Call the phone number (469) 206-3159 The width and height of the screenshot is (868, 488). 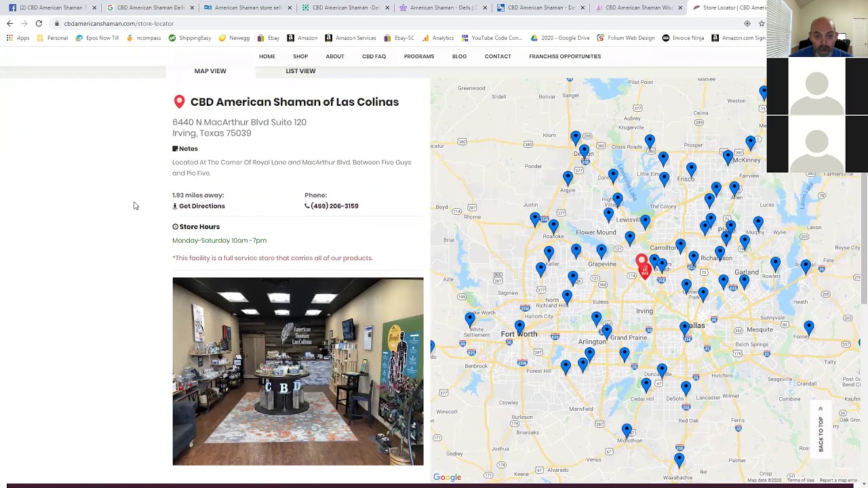point(332,206)
